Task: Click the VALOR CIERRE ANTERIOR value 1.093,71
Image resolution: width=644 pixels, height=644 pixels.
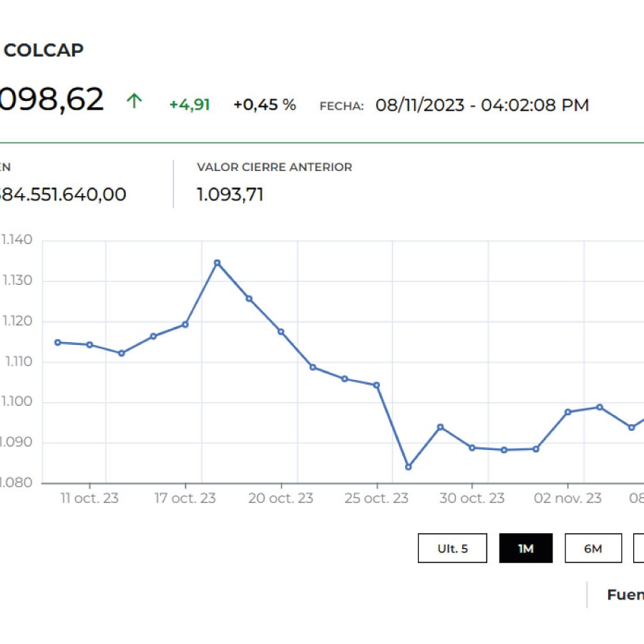Action: [x=230, y=194]
